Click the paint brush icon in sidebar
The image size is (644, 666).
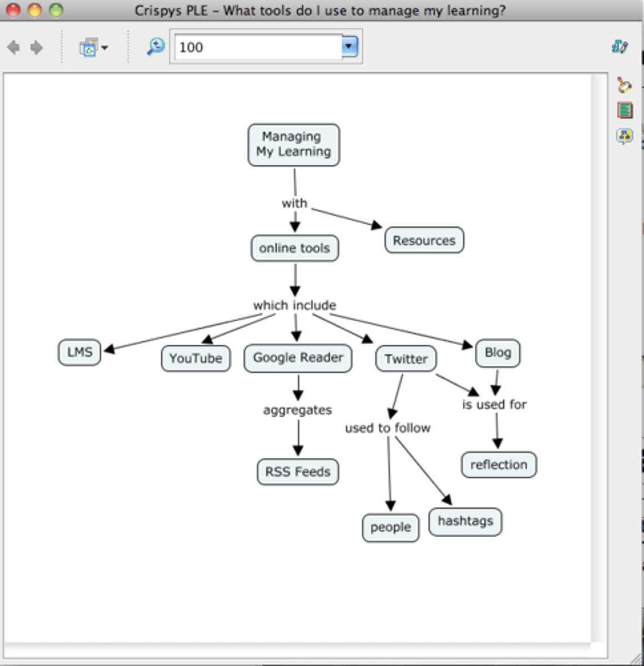point(625,85)
